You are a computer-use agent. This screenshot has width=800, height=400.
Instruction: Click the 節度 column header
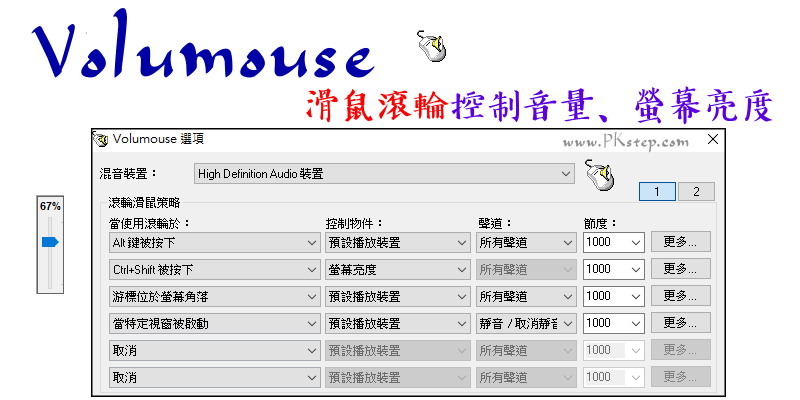click(x=601, y=223)
